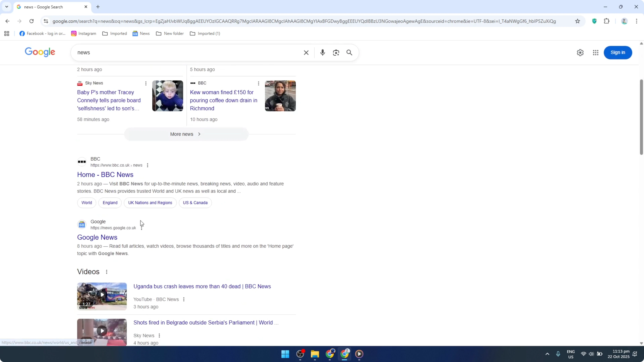Viewport: 644px width, 362px height.
Task: Select US & Canada chip
Action: point(195,203)
